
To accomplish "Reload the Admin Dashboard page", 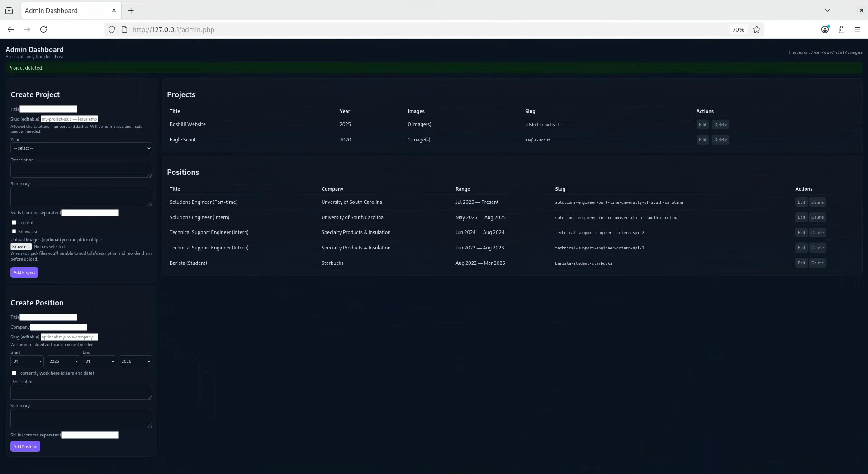I will 43,29.
